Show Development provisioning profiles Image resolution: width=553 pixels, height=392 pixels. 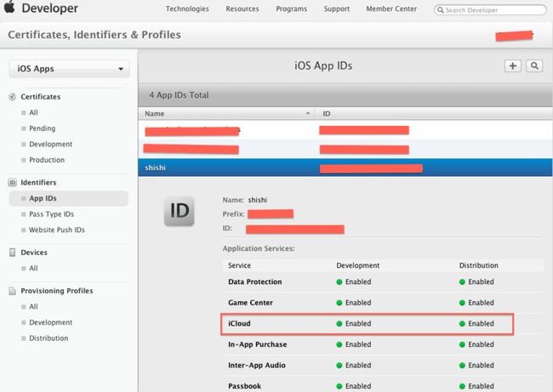(x=50, y=322)
